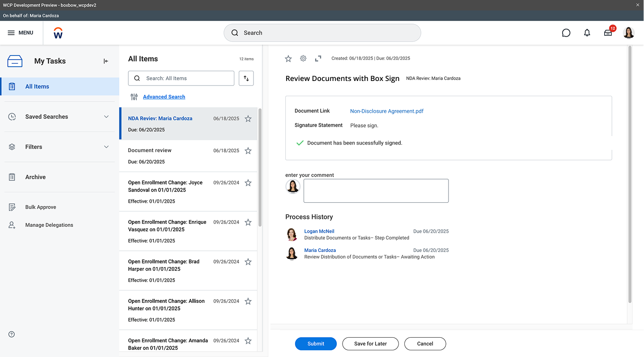Viewport: 644px width, 357px height.
Task: Collapse the My Tasks side panel
Action: coord(106,61)
